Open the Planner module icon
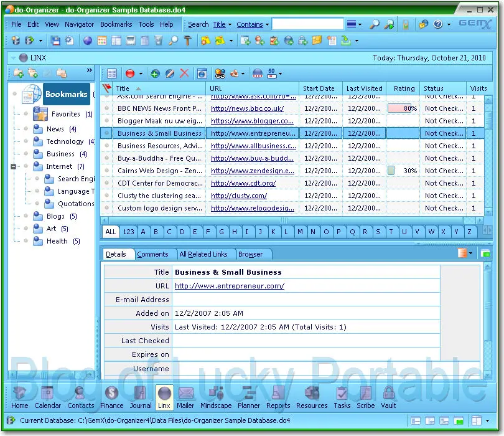The height and width of the screenshot is (436, 504). click(x=249, y=393)
